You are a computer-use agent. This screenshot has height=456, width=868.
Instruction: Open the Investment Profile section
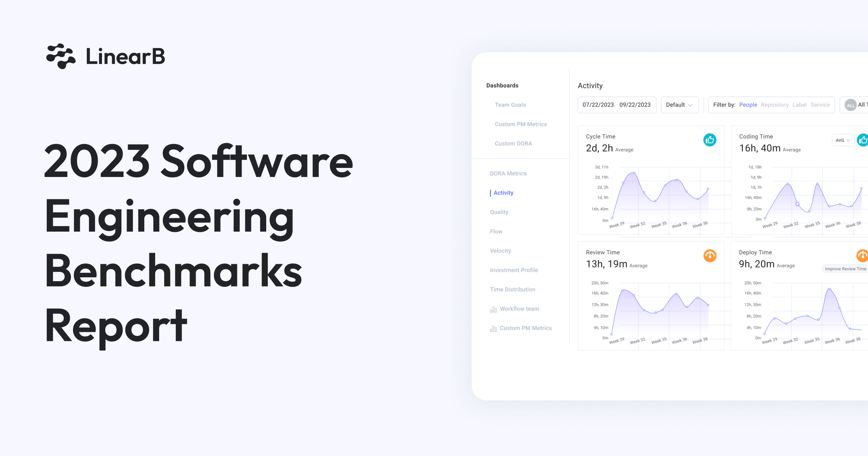tap(513, 270)
